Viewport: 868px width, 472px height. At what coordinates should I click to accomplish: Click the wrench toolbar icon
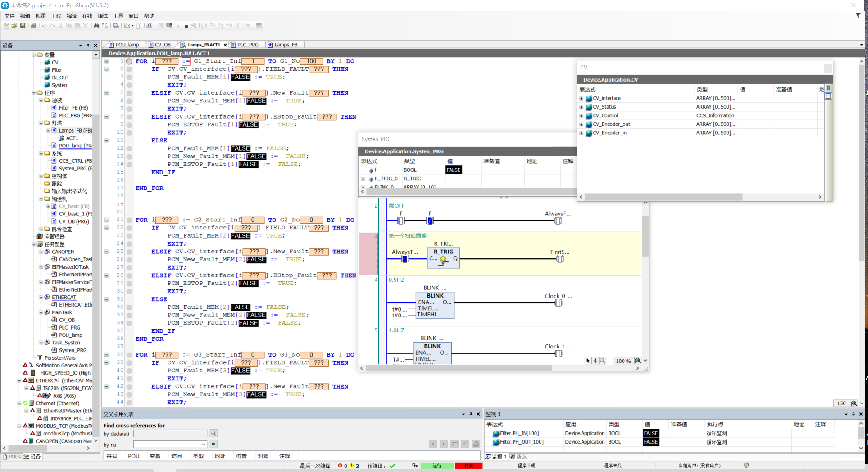pyautogui.click(x=194, y=26)
